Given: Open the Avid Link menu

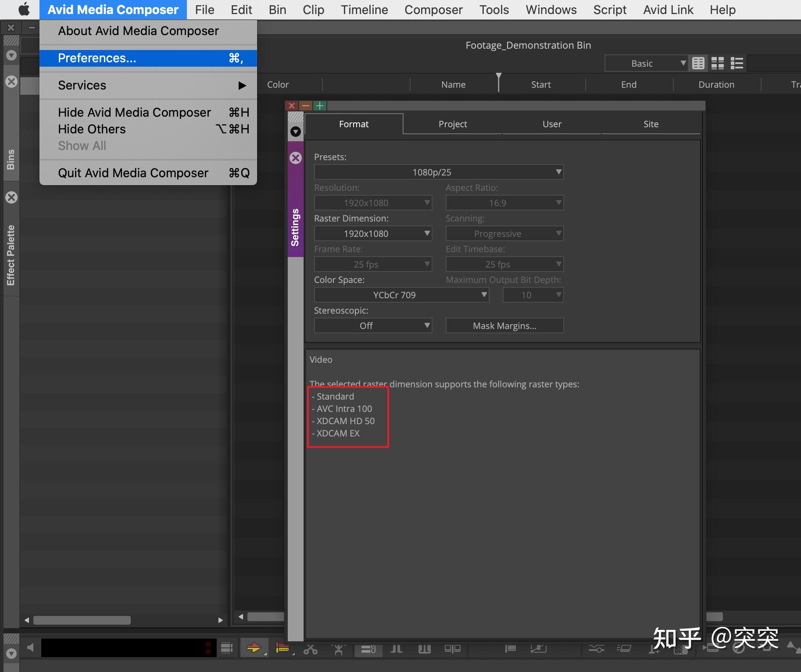Looking at the screenshot, I should point(668,10).
